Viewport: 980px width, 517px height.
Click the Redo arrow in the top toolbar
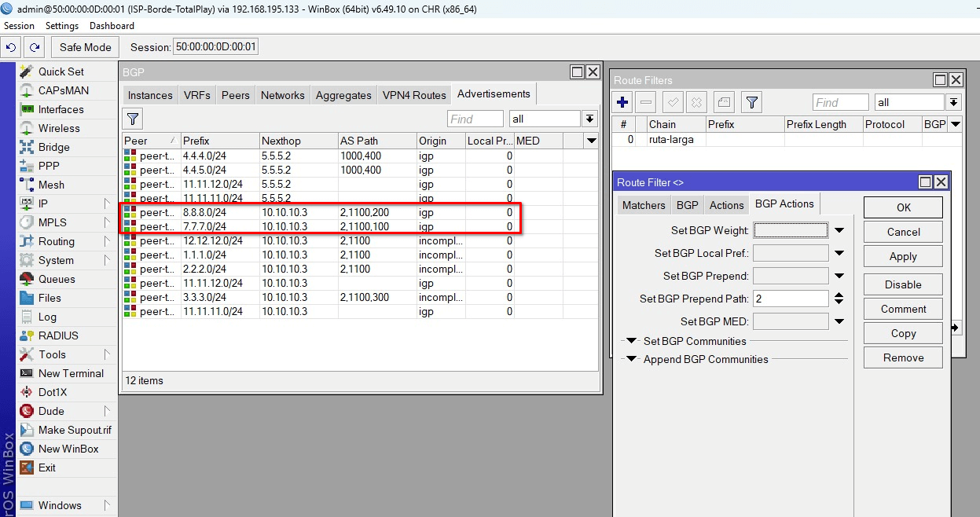click(x=35, y=47)
